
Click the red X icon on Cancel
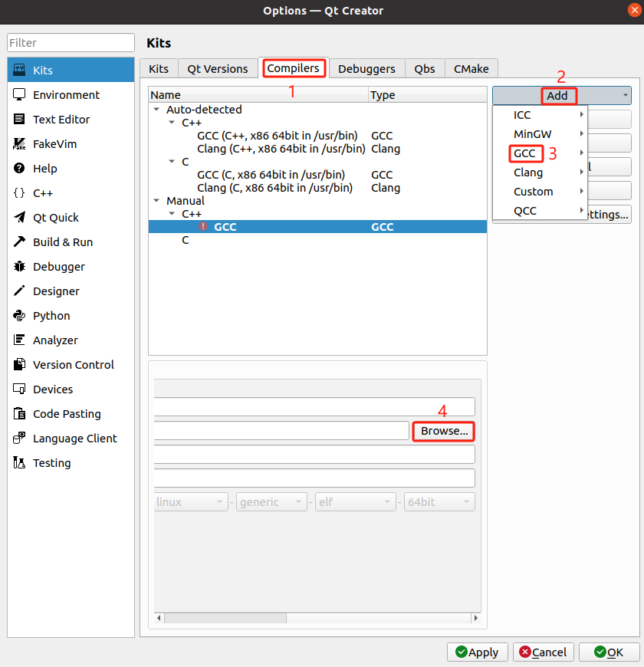tap(525, 652)
